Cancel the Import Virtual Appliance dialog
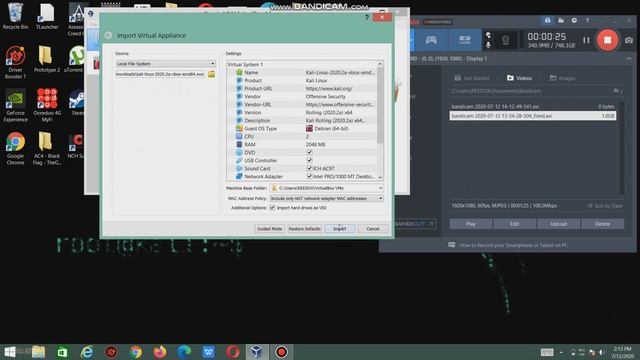This screenshot has width=640, height=360. [x=372, y=229]
